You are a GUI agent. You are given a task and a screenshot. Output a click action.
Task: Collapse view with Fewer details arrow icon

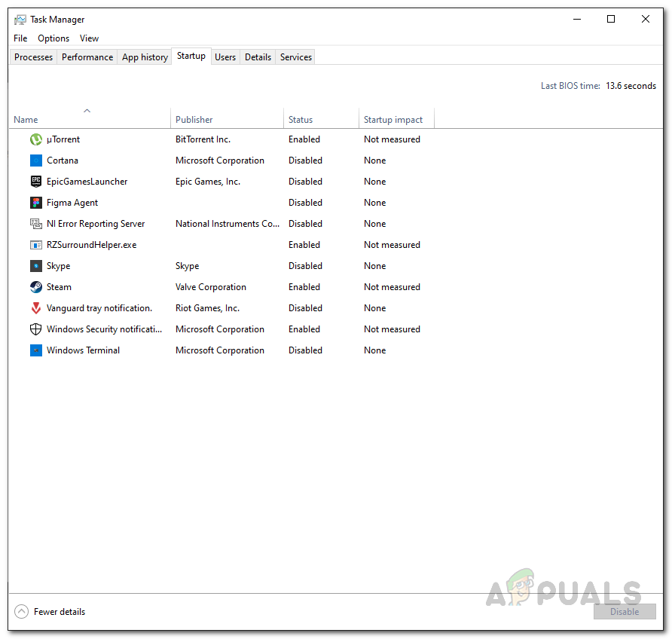click(x=21, y=611)
